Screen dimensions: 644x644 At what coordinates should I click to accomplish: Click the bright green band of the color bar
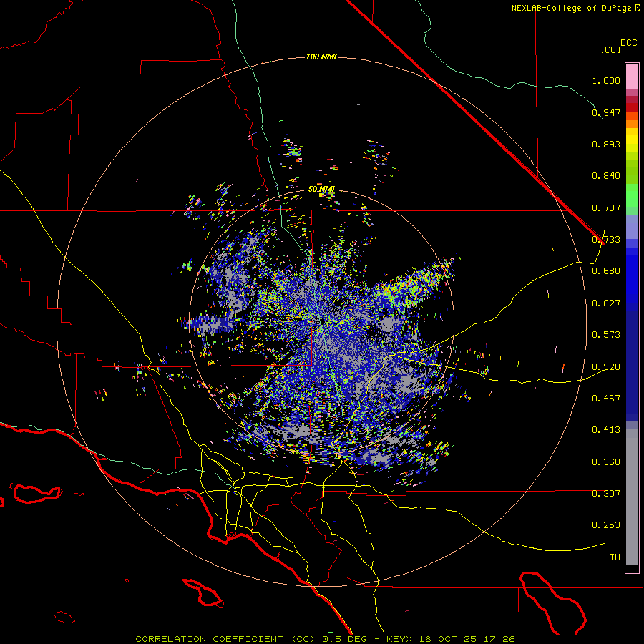(x=632, y=195)
